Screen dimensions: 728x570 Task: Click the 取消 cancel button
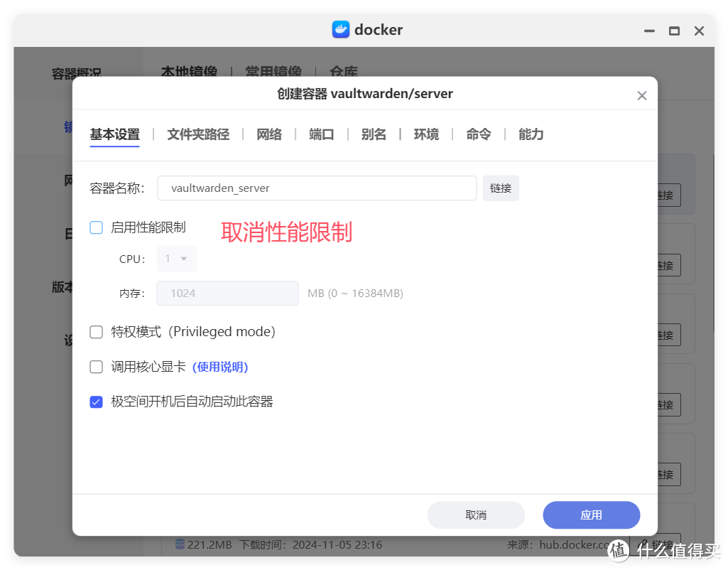point(476,515)
